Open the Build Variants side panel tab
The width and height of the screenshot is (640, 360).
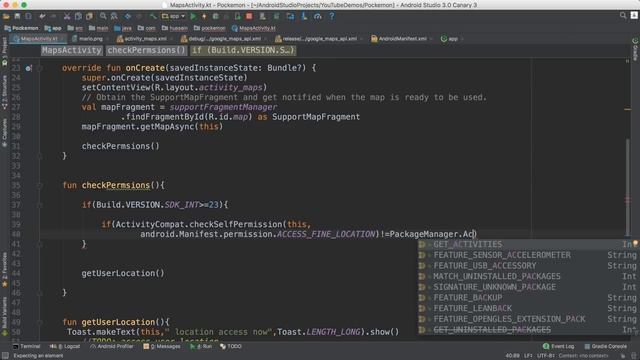(4, 316)
